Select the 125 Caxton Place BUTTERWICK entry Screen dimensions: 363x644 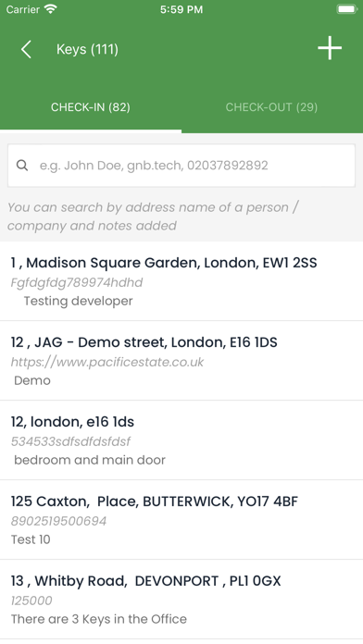click(181, 520)
